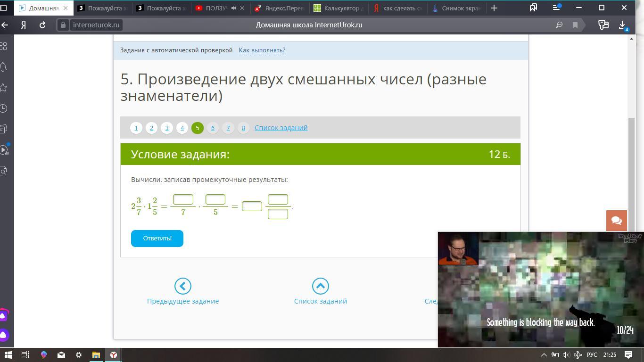The height and width of the screenshot is (362, 644).
Task: Switch to the Яндекс.Переводчик tab
Action: click(x=281, y=8)
